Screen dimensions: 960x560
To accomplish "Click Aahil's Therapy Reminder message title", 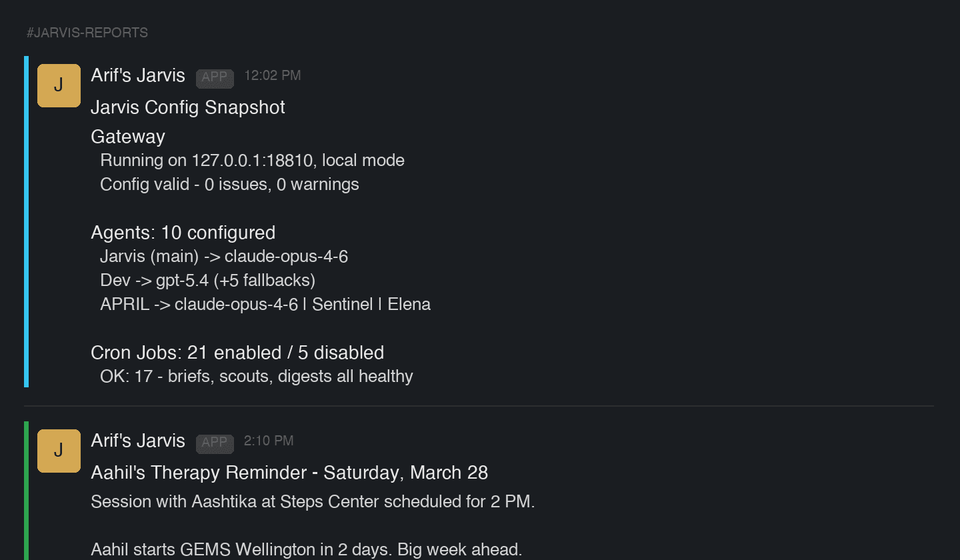I will tap(289, 473).
